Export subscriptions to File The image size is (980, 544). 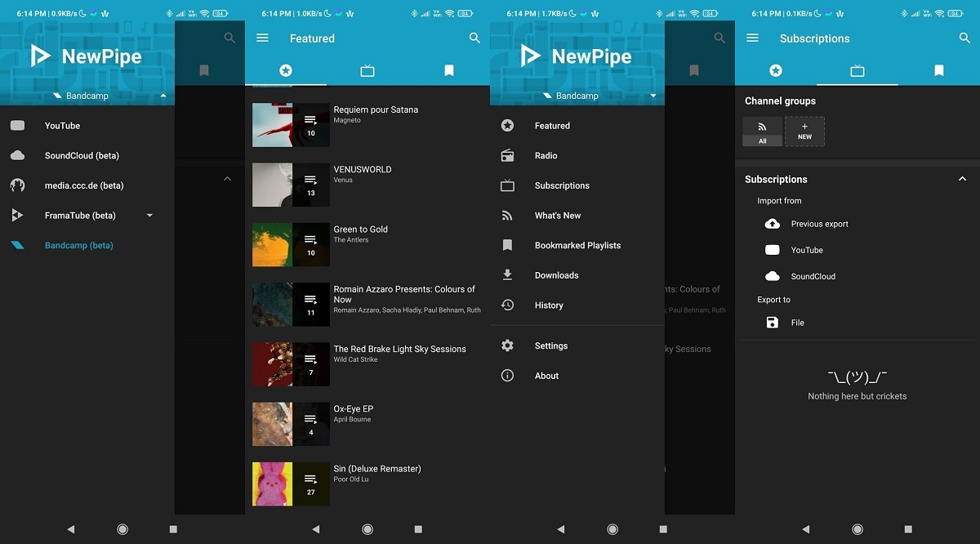pos(797,323)
